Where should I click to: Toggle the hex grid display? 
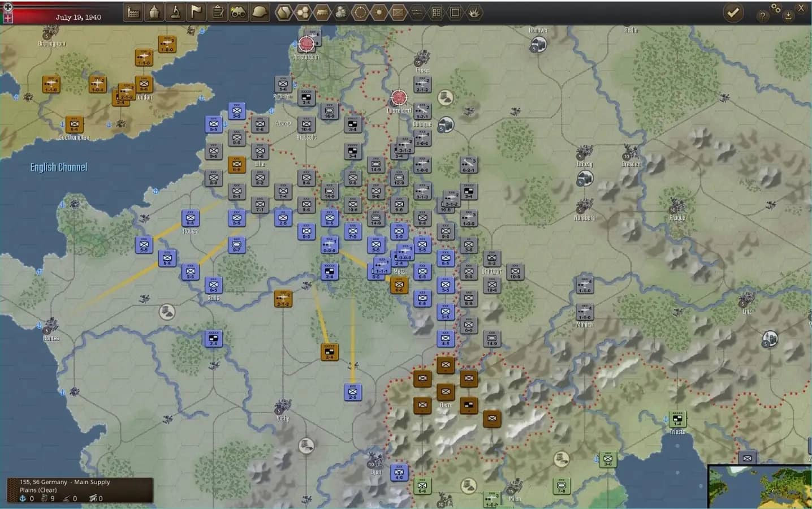tap(304, 11)
